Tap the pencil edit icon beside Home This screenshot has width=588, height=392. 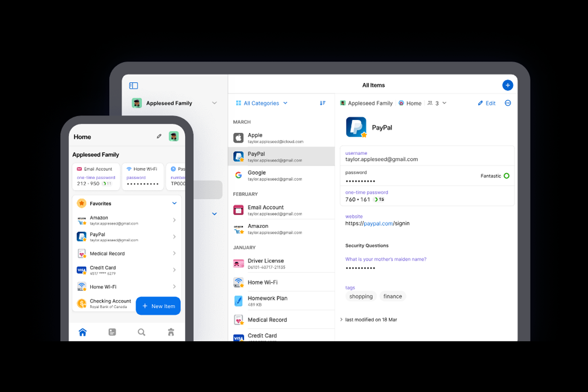(159, 136)
